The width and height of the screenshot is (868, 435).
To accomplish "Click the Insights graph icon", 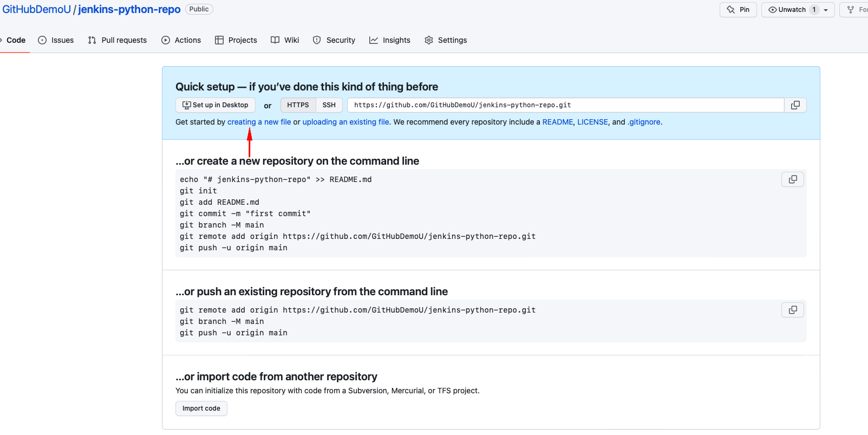I will [x=374, y=40].
